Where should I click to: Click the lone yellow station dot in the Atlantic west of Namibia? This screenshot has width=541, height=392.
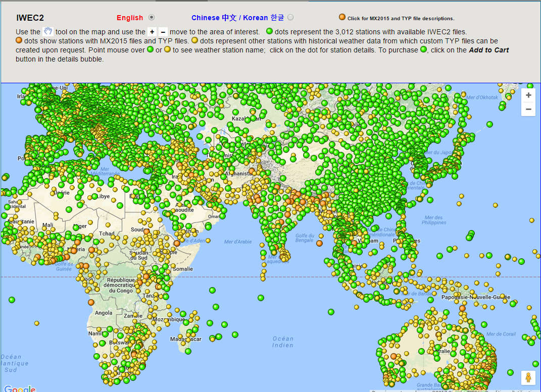pyautogui.click(x=37, y=323)
